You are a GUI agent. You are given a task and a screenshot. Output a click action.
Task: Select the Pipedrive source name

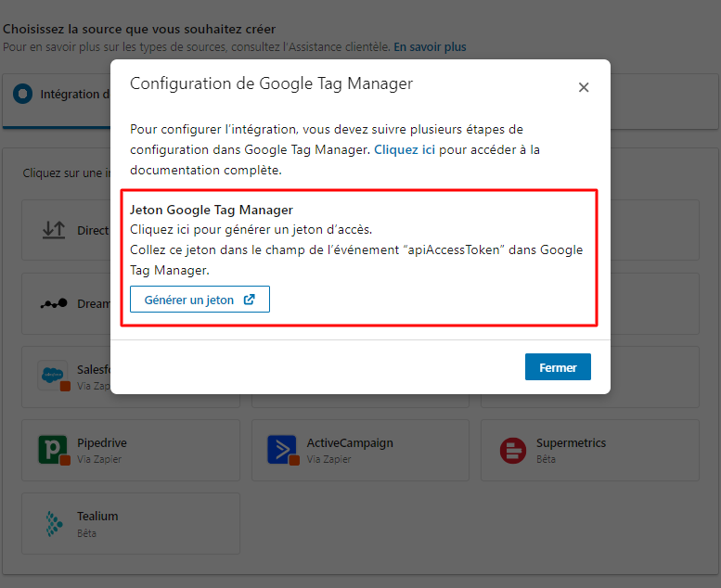pos(102,442)
